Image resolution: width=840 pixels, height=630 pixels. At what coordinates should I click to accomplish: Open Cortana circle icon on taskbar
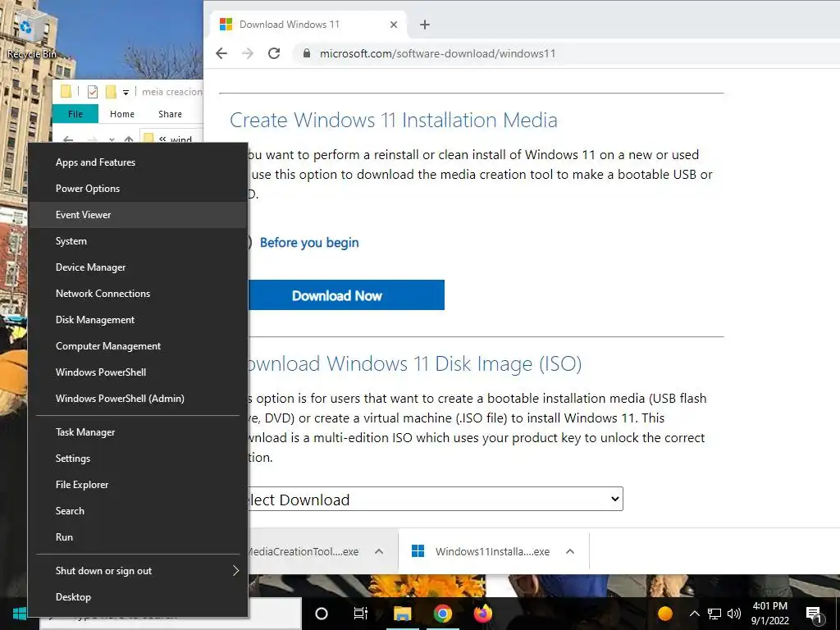[322, 614]
